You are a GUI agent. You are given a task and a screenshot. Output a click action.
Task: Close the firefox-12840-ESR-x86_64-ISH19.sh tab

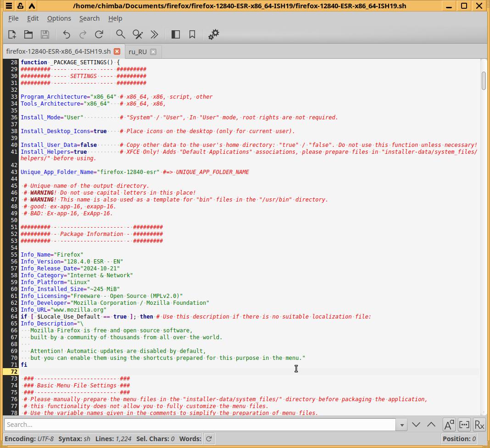[117, 51]
